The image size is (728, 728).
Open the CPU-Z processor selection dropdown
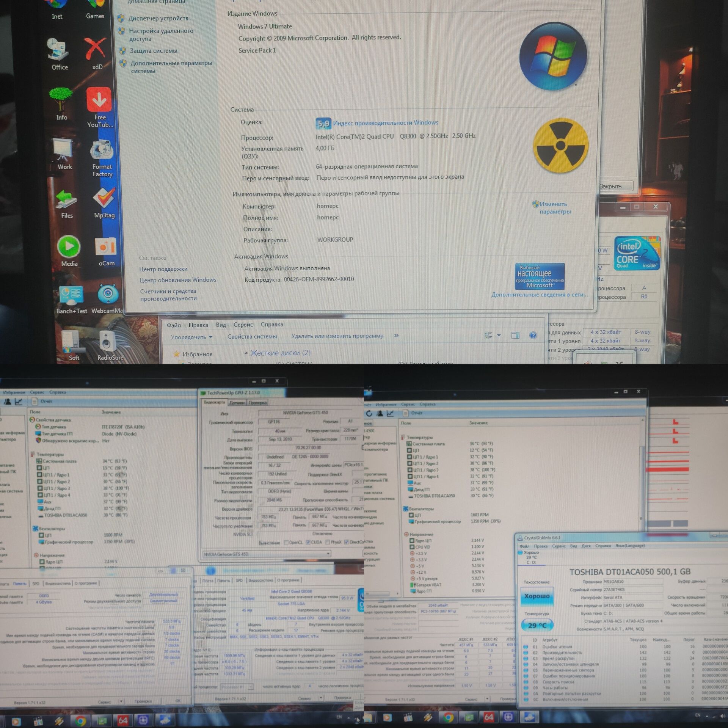coord(237,687)
